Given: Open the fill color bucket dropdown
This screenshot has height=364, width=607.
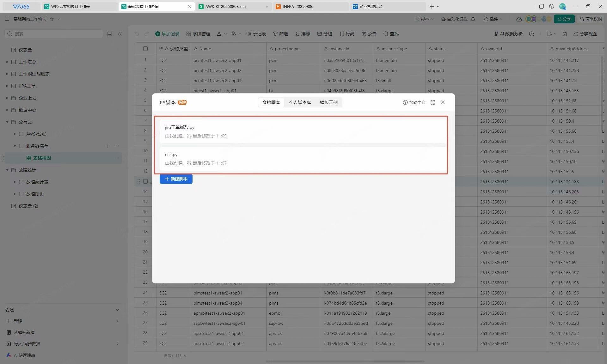Looking at the screenshot, I should 240,34.
